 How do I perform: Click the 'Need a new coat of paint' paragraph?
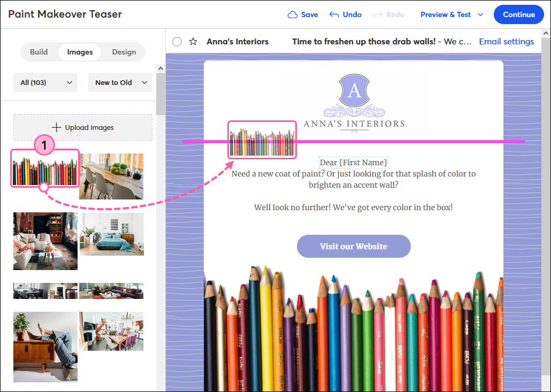click(354, 179)
